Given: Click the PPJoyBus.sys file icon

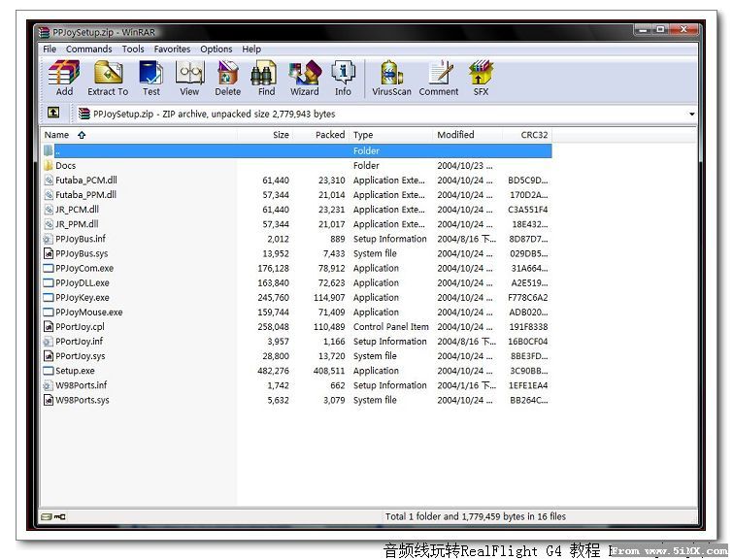Looking at the screenshot, I should pyautogui.click(x=49, y=253).
